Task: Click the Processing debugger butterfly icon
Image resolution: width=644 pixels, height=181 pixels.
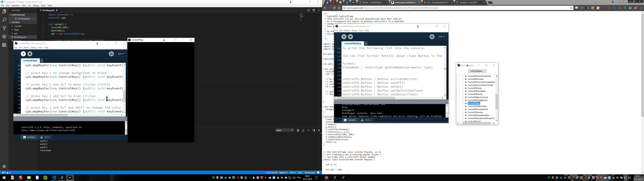Action: tap(111, 54)
